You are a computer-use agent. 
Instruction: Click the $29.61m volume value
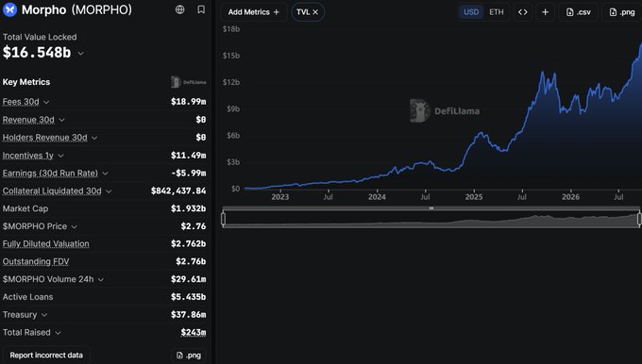pyautogui.click(x=188, y=279)
